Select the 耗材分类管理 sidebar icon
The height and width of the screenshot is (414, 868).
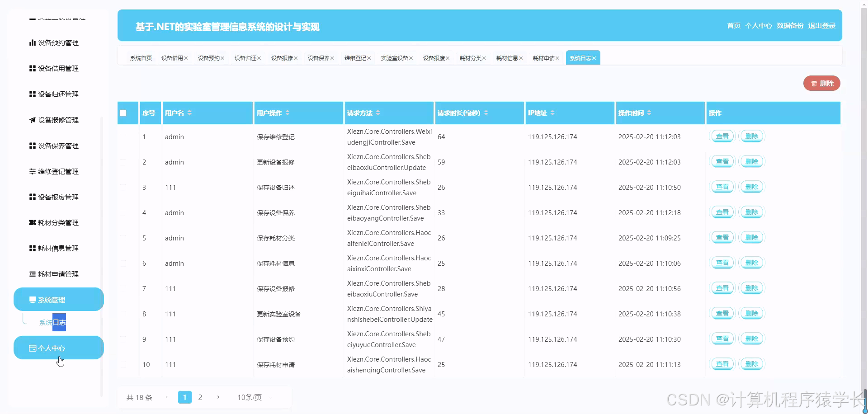32,222
